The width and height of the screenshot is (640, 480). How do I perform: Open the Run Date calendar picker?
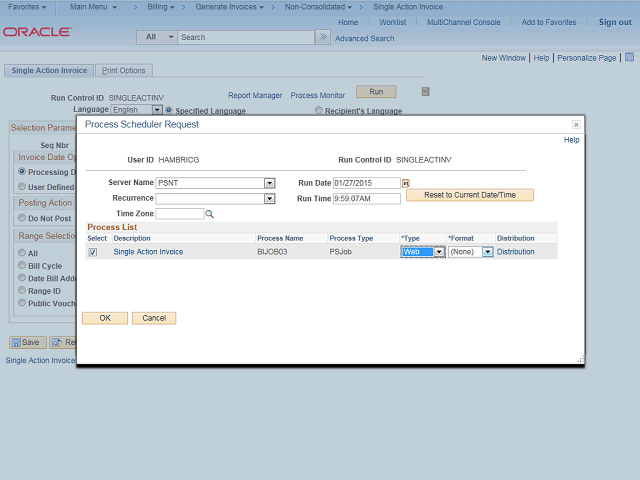tap(406, 183)
